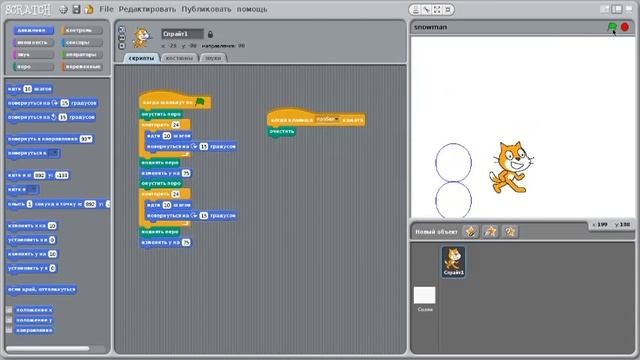Select the контроль block category
The height and width of the screenshot is (360, 640).
tap(82, 30)
